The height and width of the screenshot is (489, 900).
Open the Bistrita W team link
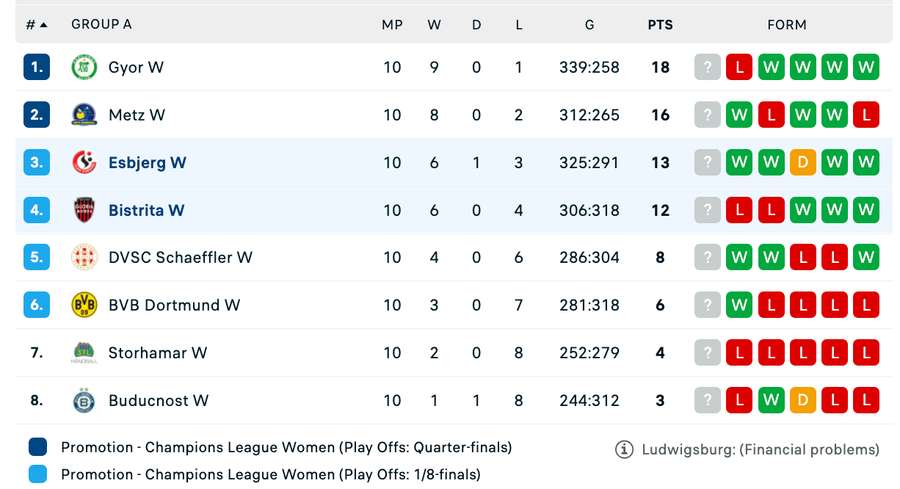coord(146,210)
